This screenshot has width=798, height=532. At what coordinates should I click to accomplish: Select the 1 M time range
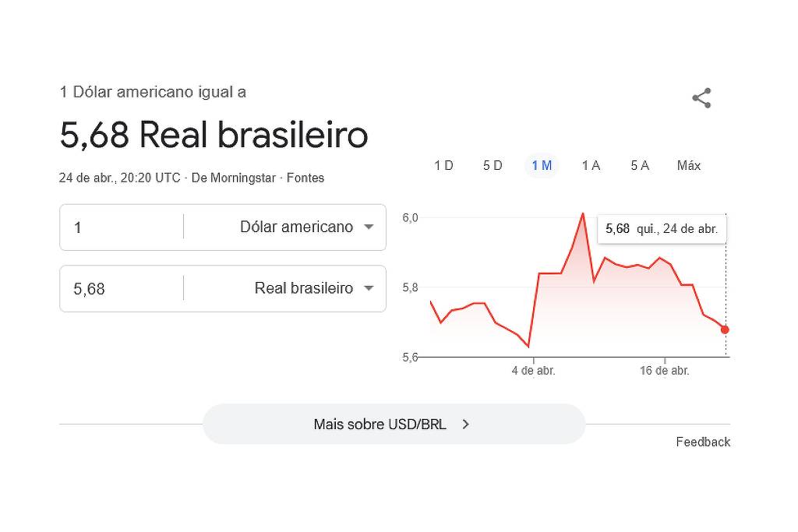542,165
